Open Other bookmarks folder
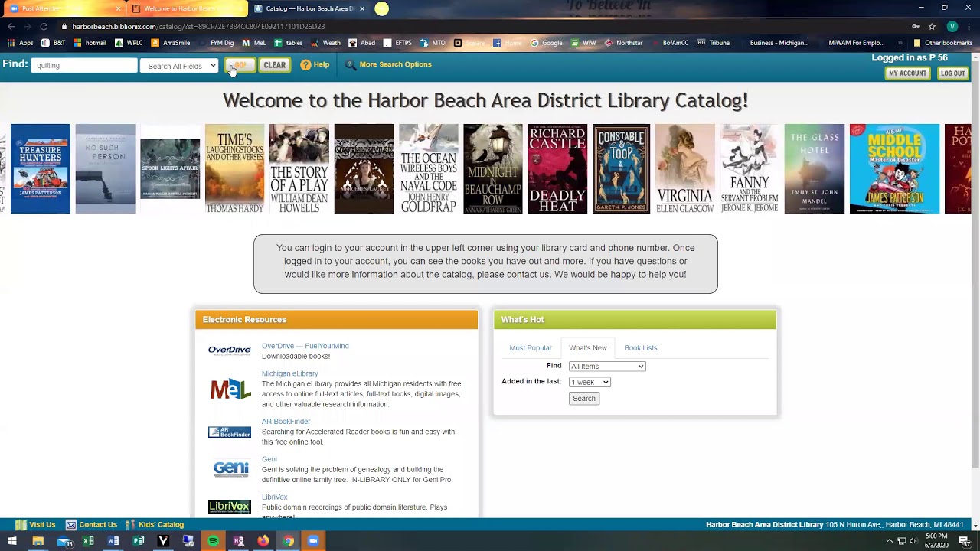 click(942, 43)
